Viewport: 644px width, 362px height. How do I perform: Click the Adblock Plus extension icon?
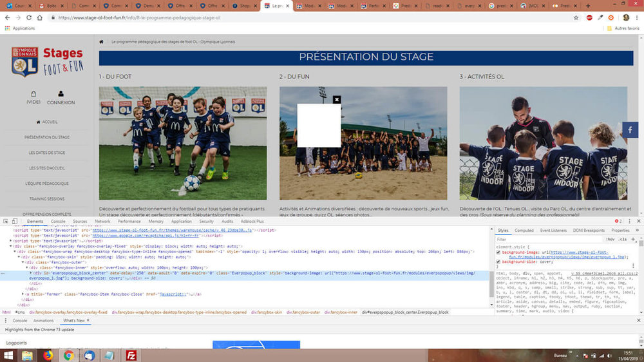[x=589, y=17]
